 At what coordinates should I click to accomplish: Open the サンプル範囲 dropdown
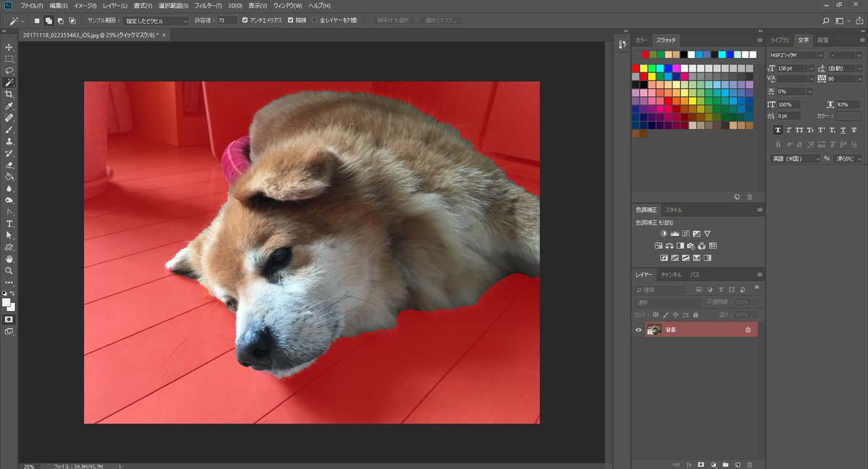[154, 21]
